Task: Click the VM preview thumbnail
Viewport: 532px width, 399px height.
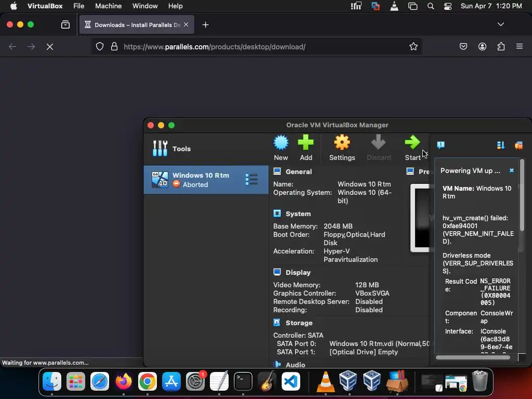Action: pyautogui.click(x=420, y=218)
